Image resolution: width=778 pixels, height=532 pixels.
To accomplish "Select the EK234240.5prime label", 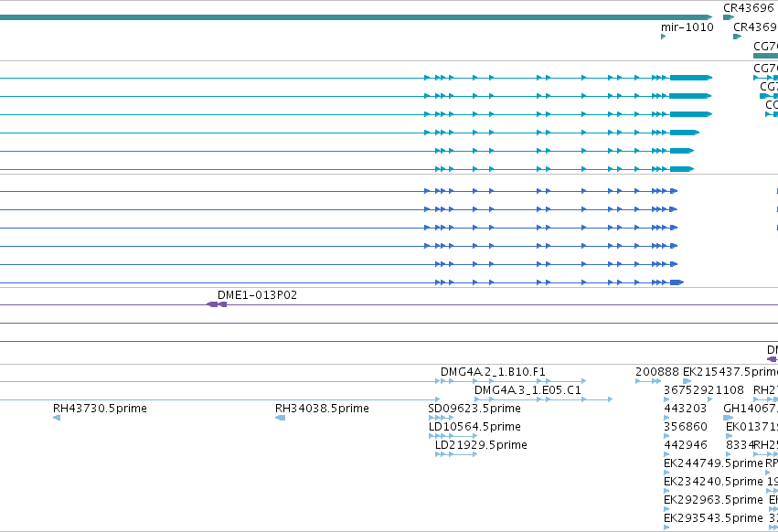I will 713,482.
